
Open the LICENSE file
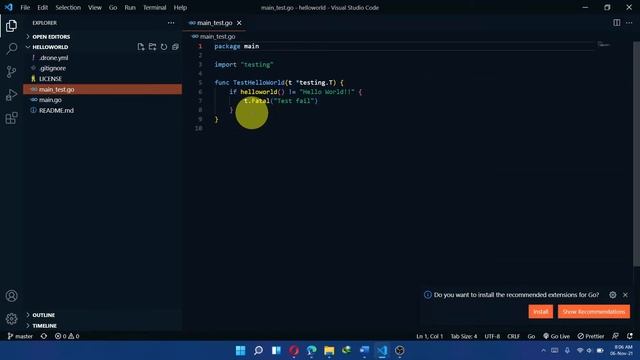pyautogui.click(x=102, y=79)
